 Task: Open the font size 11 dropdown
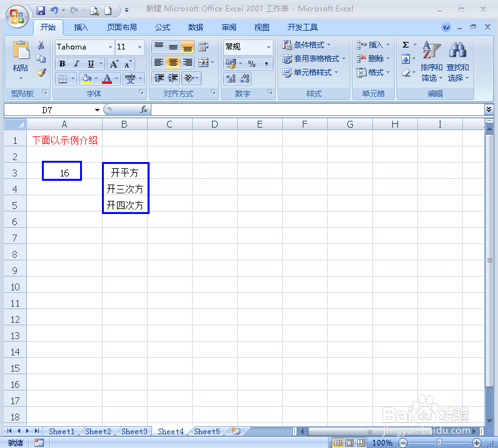tap(140, 47)
